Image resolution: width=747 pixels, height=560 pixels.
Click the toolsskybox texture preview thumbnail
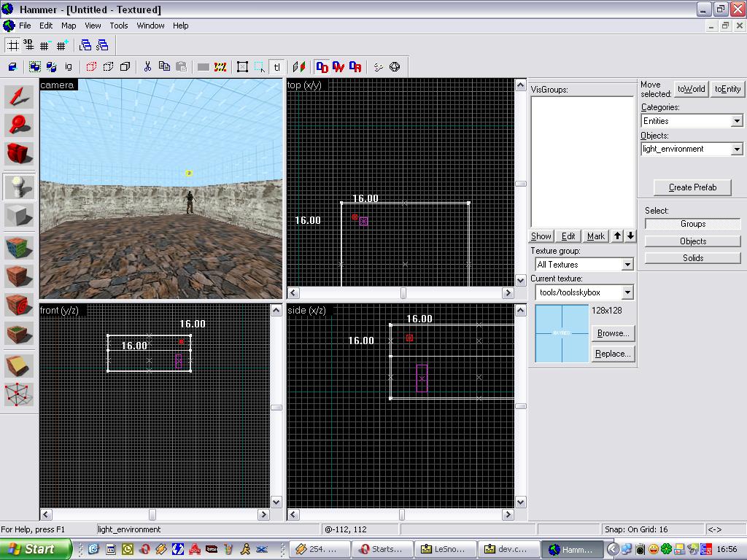[562, 333]
